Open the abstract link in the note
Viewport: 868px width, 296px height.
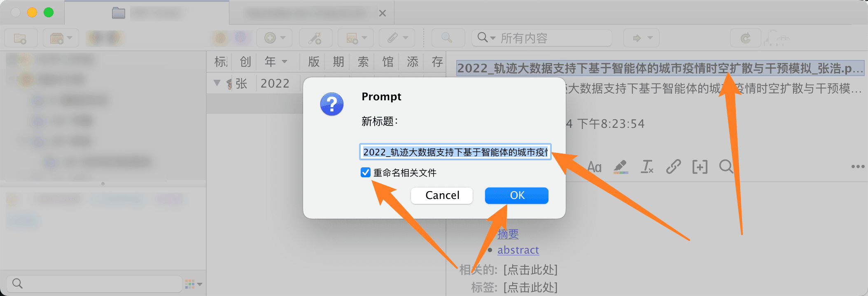click(518, 250)
